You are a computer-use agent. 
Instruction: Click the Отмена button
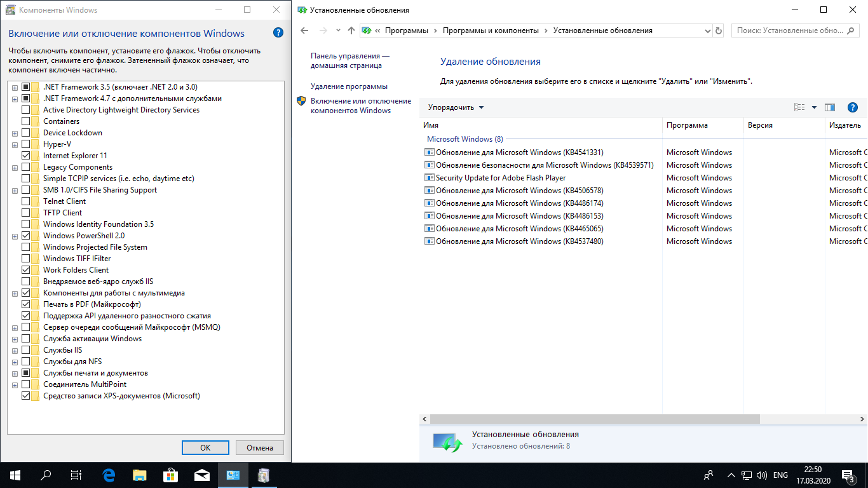[x=260, y=447]
